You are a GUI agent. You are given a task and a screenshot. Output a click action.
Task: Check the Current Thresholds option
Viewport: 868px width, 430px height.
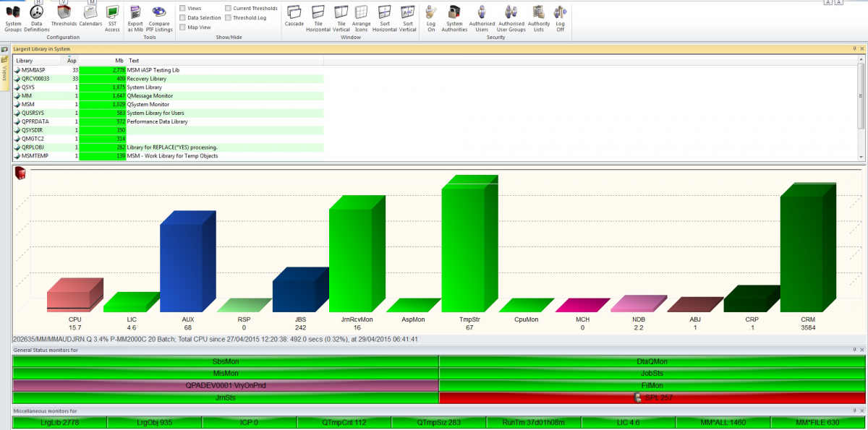click(x=229, y=8)
